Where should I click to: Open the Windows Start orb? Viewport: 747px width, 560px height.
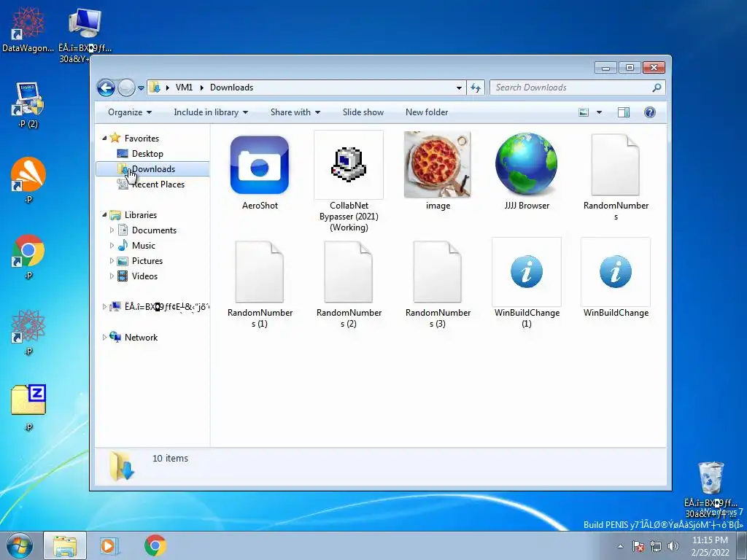(x=20, y=545)
